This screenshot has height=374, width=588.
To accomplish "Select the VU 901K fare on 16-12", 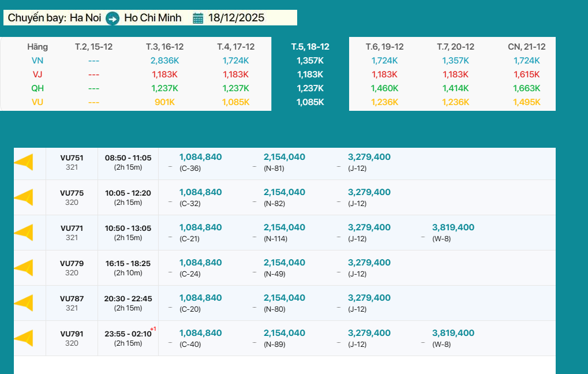I will pyautogui.click(x=164, y=102).
